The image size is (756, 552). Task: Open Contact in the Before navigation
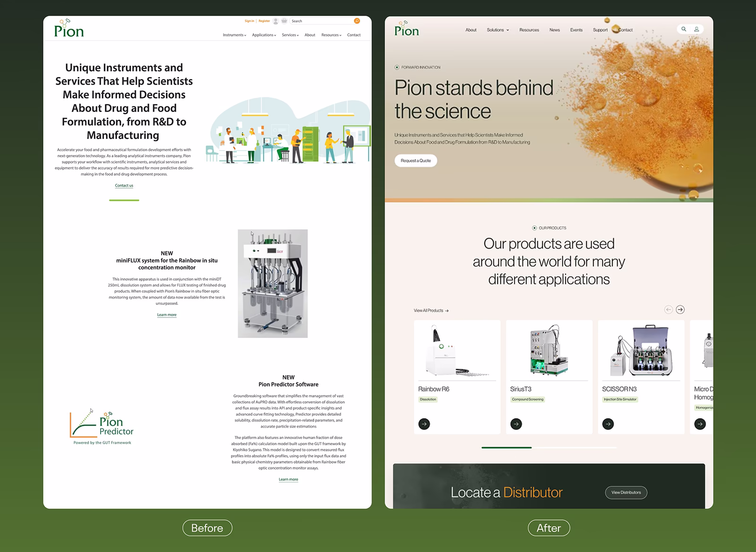click(354, 35)
